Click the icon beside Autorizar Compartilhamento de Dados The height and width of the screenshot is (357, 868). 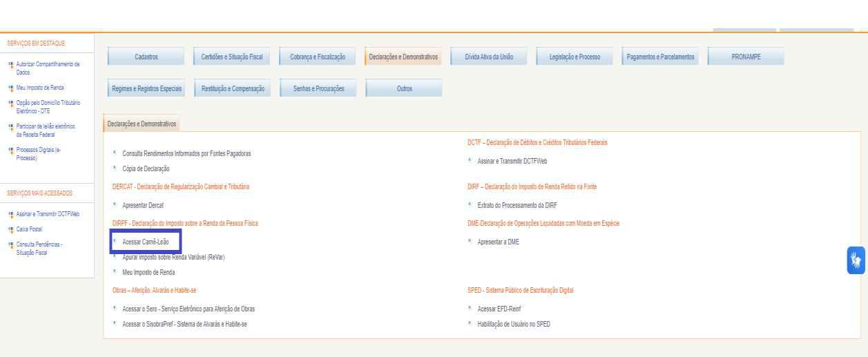pos(10,64)
